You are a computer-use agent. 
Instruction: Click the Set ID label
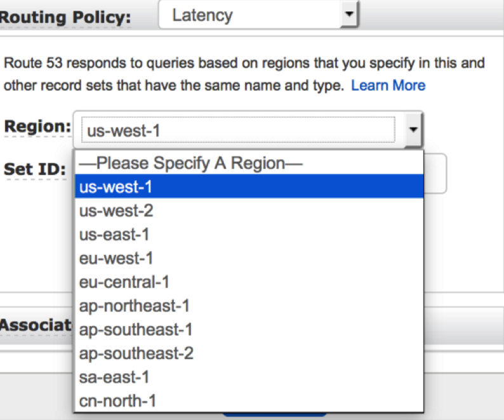(x=35, y=169)
